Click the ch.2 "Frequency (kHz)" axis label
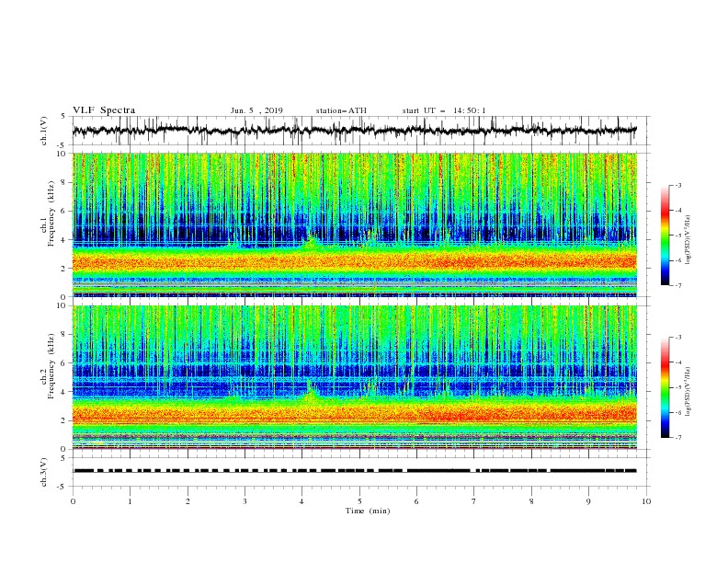Image resolution: width=728 pixels, height=563 pixels. 51,366
